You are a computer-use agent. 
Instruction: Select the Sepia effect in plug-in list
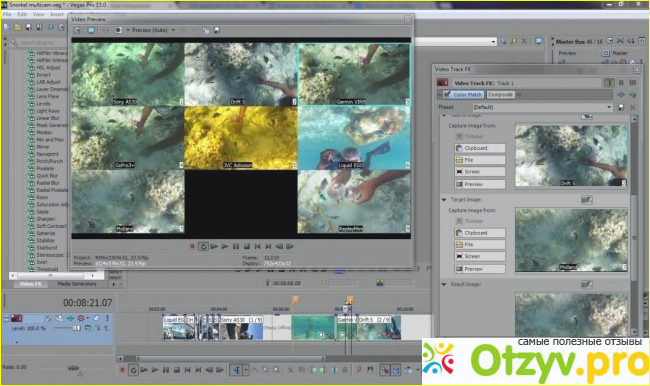[43, 211]
